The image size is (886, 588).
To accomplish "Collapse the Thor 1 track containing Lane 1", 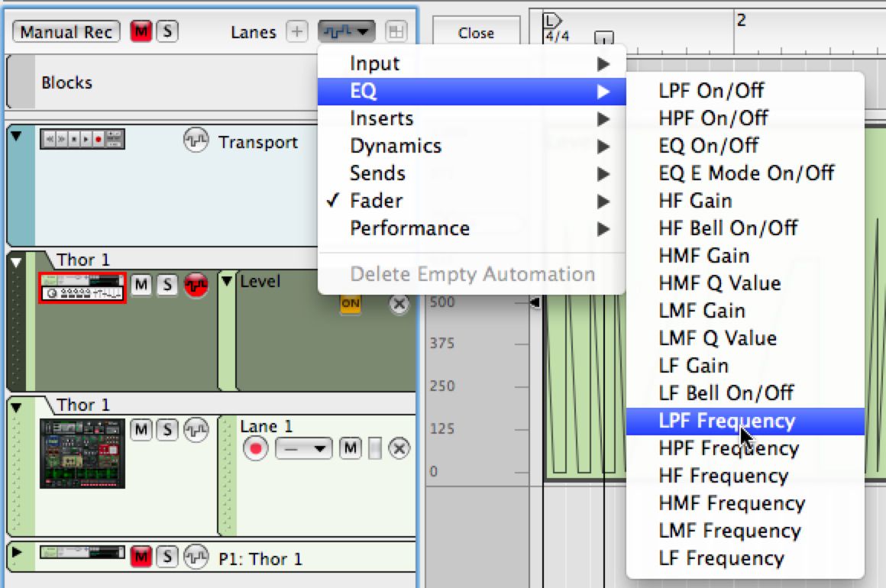I will point(16,407).
